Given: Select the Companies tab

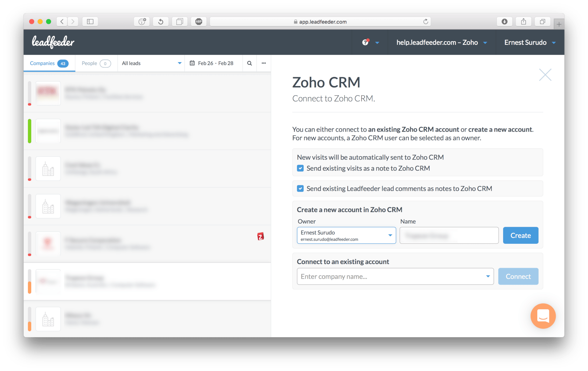Looking at the screenshot, I should (49, 63).
